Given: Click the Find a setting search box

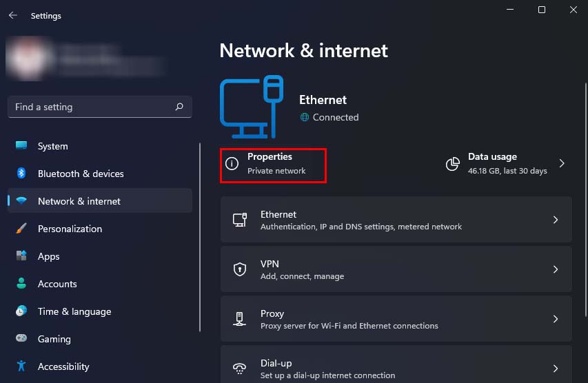Looking at the screenshot, I should click(x=90, y=107).
